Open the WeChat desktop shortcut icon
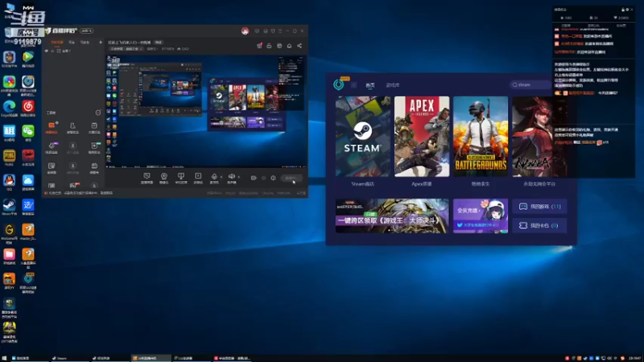Image resolution: width=644 pixels, height=362 pixels. 28,133
